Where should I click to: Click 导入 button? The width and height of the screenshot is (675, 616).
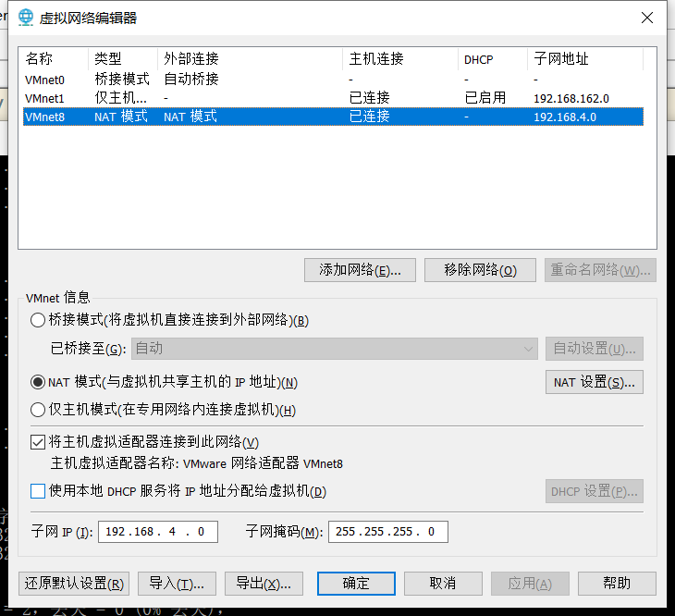click(x=177, y=584)
